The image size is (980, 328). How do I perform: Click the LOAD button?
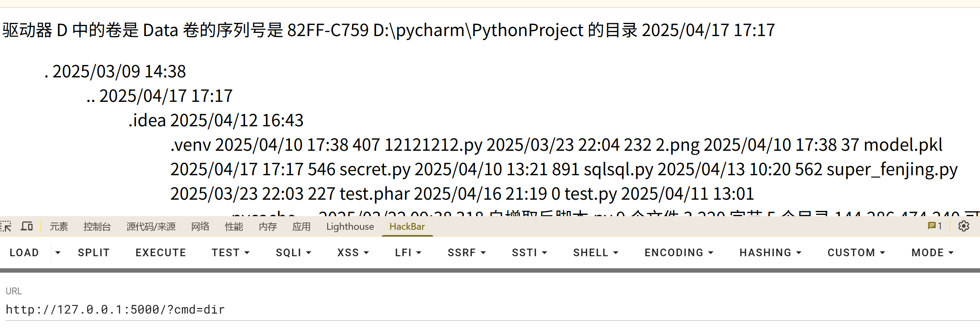coord(24,253)
